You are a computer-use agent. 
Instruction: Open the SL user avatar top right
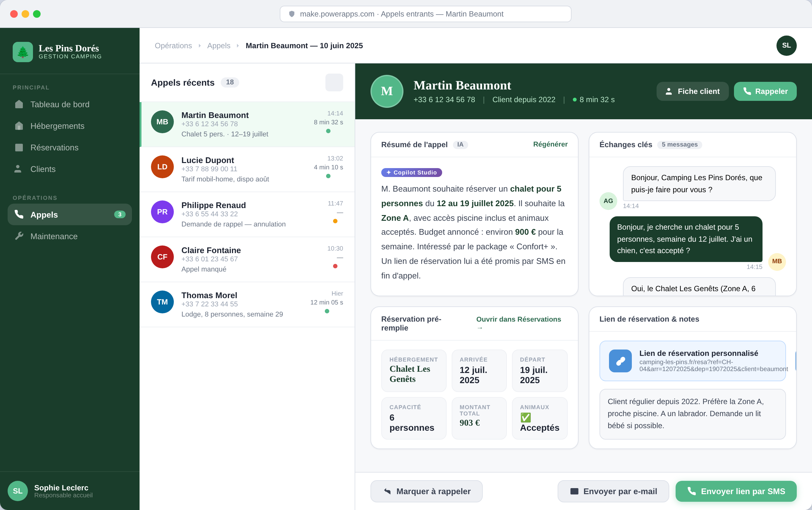(786, 45)
